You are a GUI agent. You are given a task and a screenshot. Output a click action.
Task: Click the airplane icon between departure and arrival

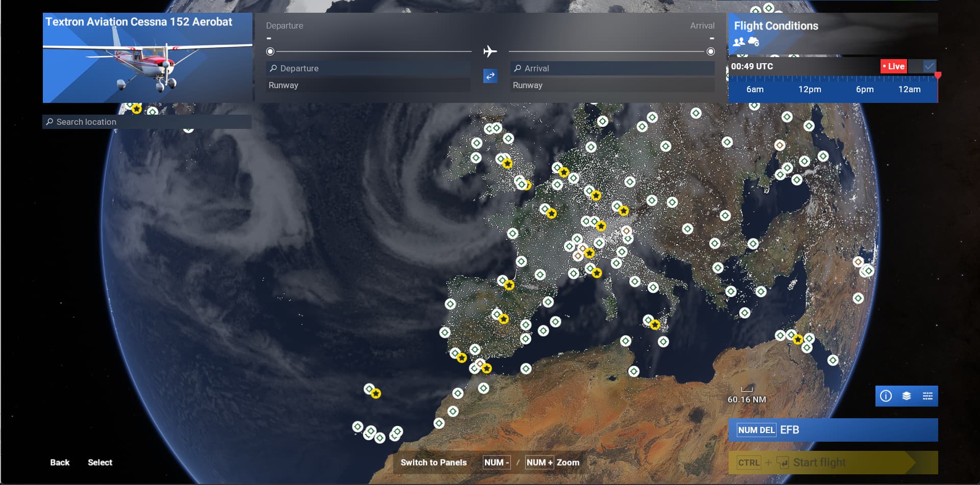pyautogui.click(x=490, y=52)
